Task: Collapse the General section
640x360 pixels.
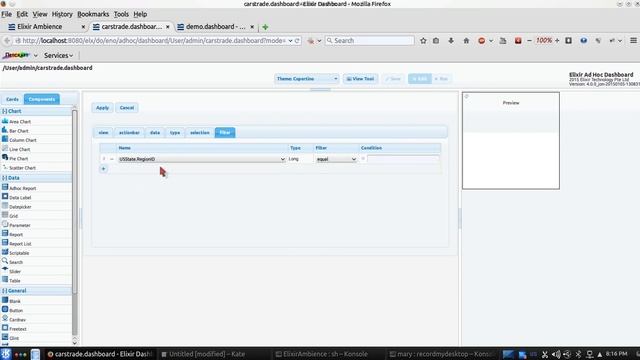Action: pyautogui.click(x=4, y=291)
